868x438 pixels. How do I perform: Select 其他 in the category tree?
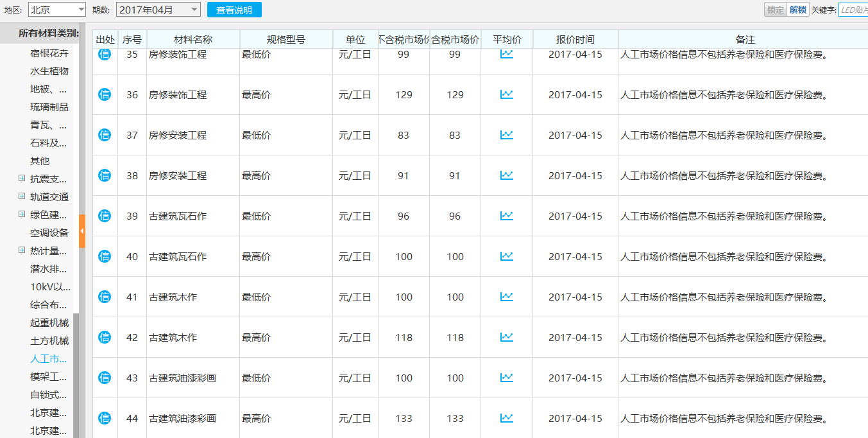click(x=40, y=161)
